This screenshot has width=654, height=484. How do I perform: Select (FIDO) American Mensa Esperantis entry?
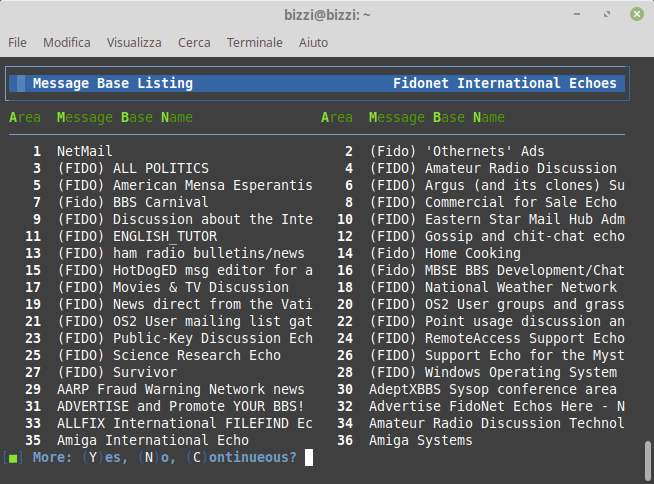pos(185,185)
